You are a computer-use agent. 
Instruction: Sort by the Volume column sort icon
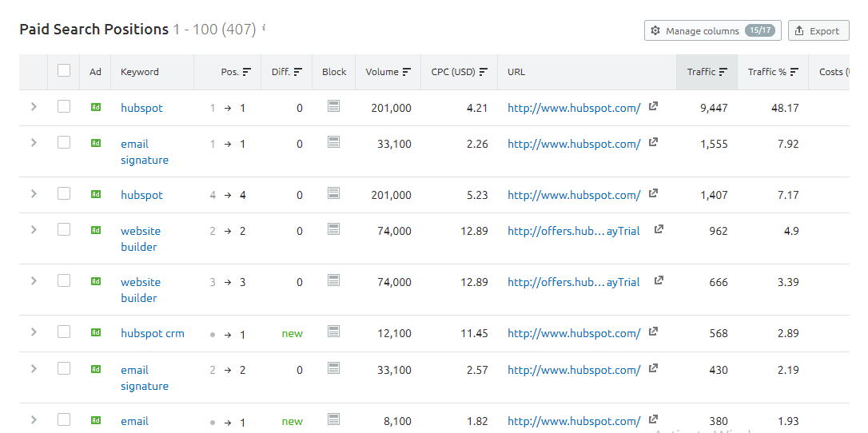coord(407,72)
